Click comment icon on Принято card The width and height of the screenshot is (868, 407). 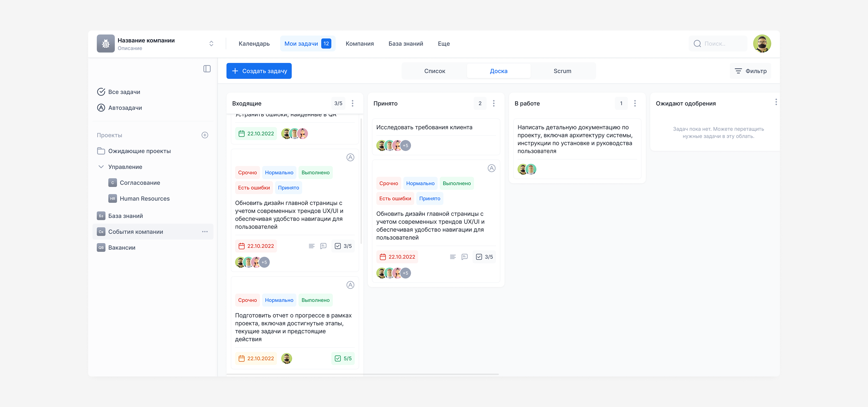(465, 257)
